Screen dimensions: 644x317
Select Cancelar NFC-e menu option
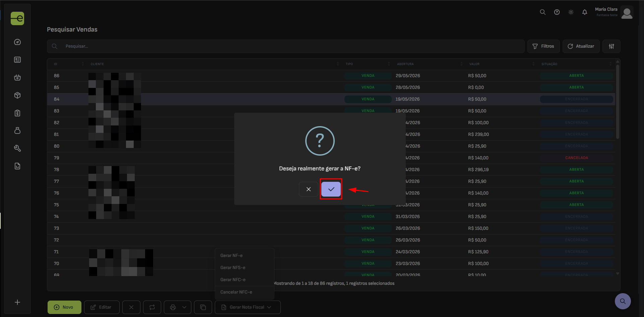click(245, 292)
